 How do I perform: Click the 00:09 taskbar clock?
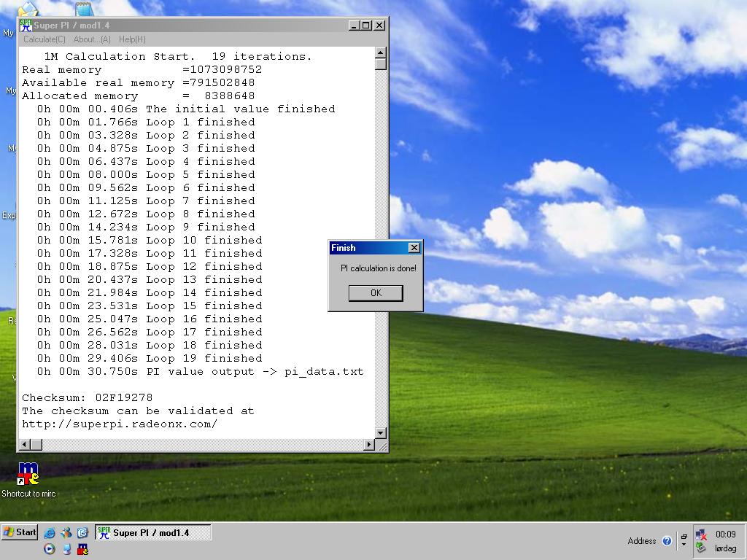click(x=725, y=534)
